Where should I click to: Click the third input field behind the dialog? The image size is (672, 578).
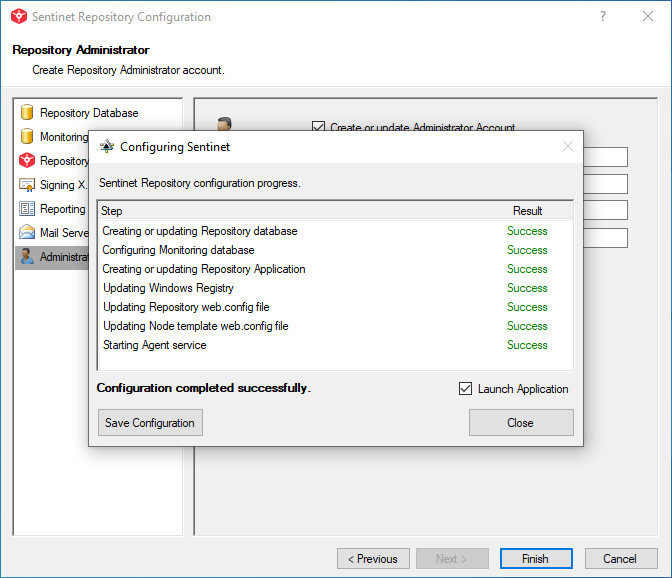click(x=605, y=210)
